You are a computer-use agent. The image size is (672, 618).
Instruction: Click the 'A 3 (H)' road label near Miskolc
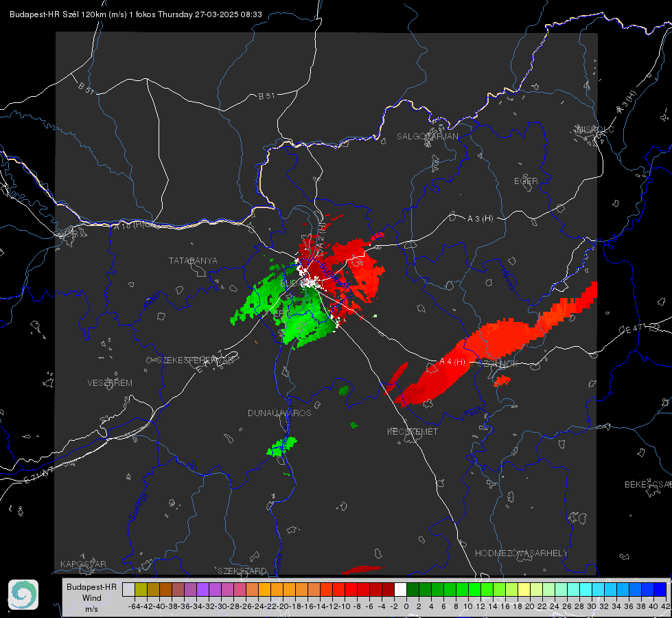click(627, 102)
